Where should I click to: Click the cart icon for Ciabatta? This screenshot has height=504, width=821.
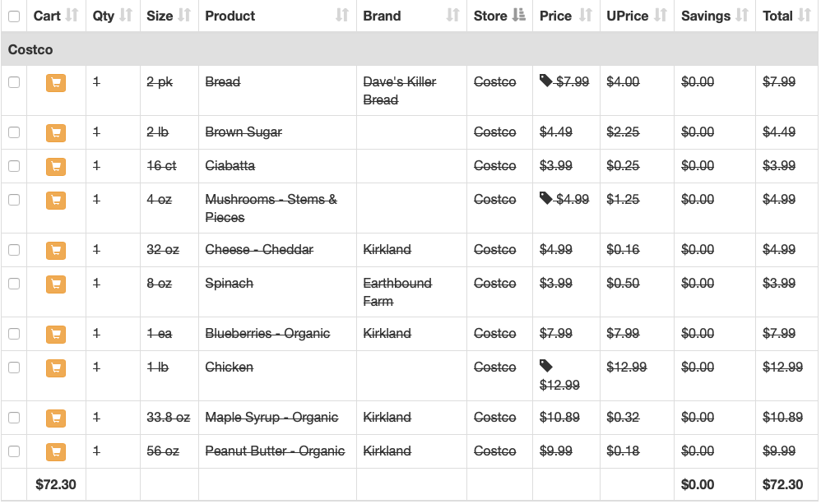coord(56,167)
